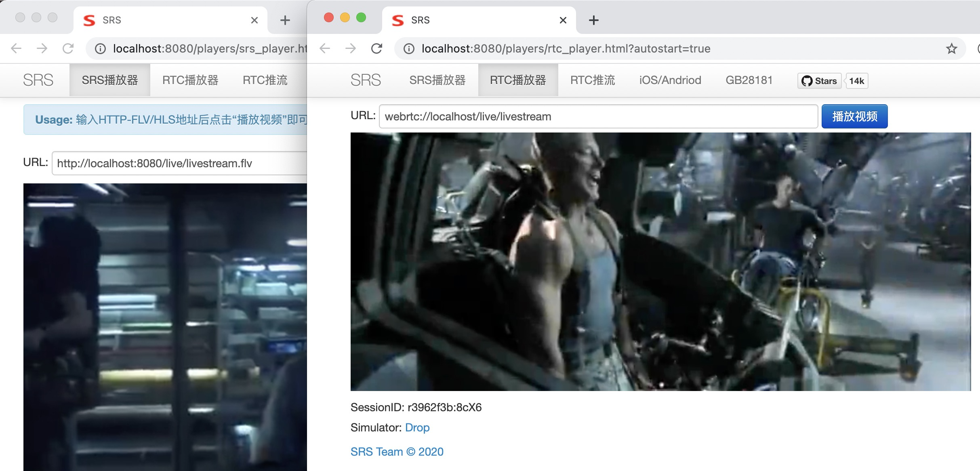Bookmark this page with star icon

[x=951, y=48]
